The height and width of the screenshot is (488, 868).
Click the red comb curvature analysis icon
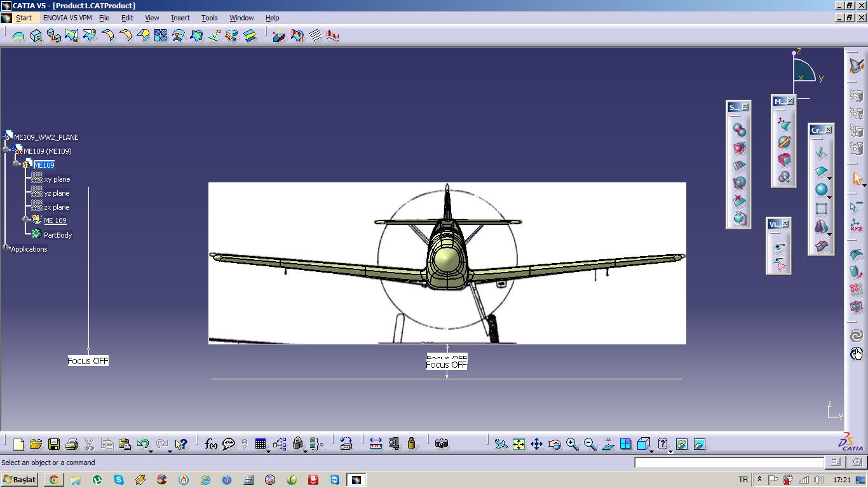(x=333, y=36)
